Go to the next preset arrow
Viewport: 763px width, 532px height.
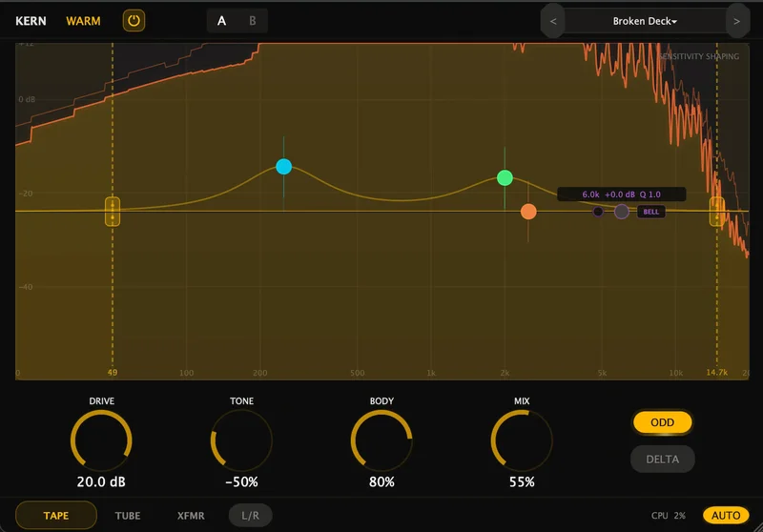[x=736, y=21]
